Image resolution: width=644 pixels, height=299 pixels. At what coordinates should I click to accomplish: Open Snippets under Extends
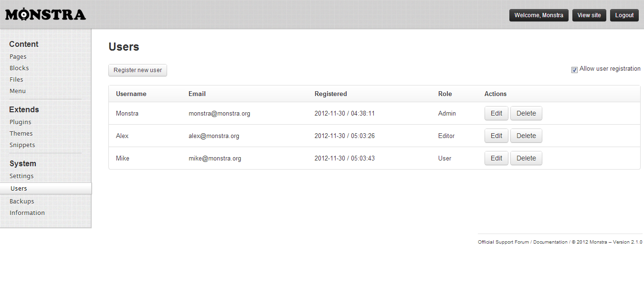tap(22, 145)
